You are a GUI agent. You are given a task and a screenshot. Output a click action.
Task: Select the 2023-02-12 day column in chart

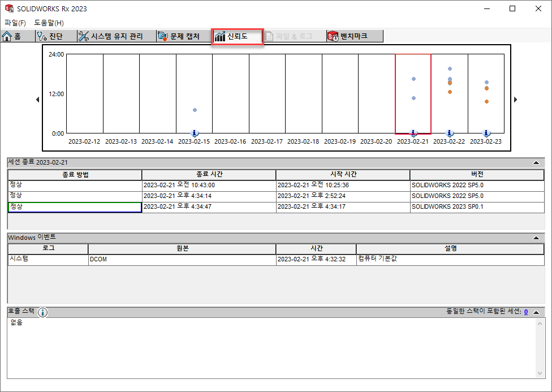[85, 94]
